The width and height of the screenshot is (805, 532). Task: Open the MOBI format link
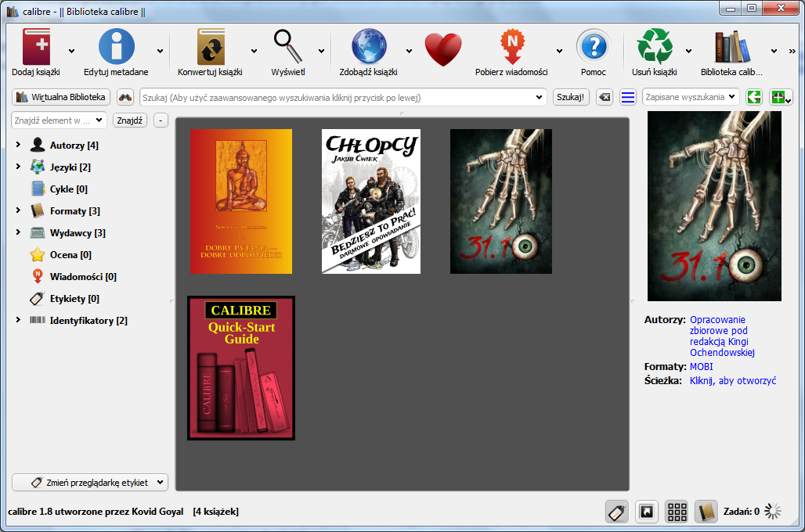tap(702, 367)
